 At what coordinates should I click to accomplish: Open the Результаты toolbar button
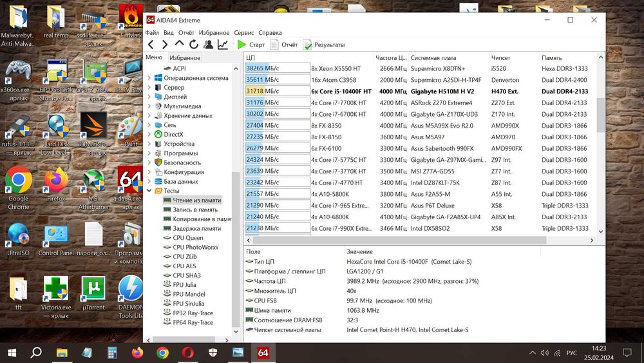[324, 44]
